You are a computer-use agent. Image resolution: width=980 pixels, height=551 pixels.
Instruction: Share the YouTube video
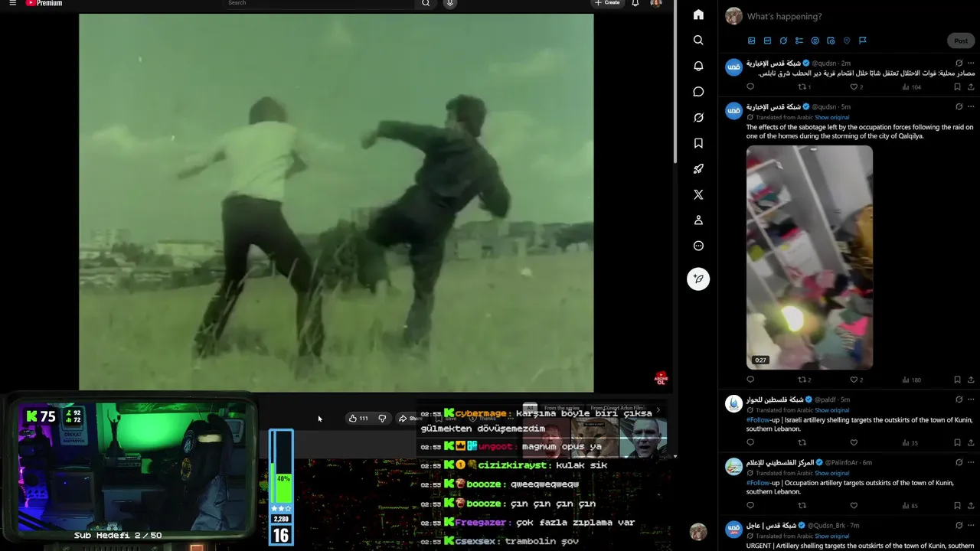(410, 419)
